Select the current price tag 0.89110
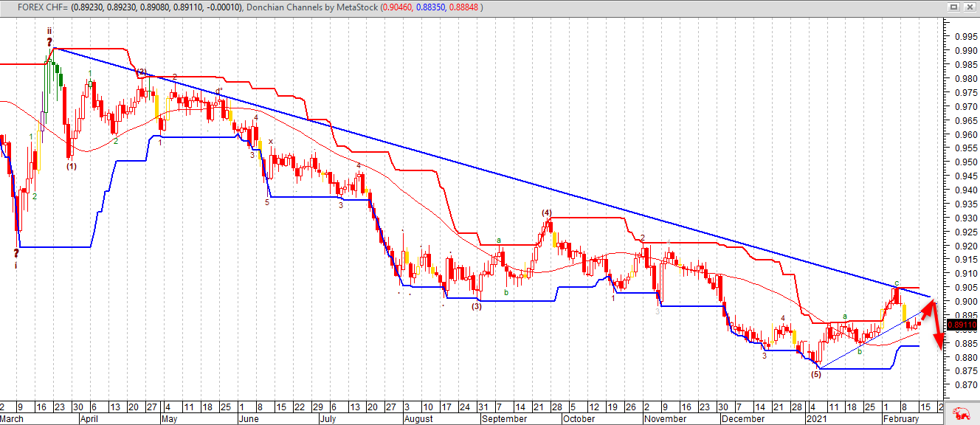 tap(962, 325)
